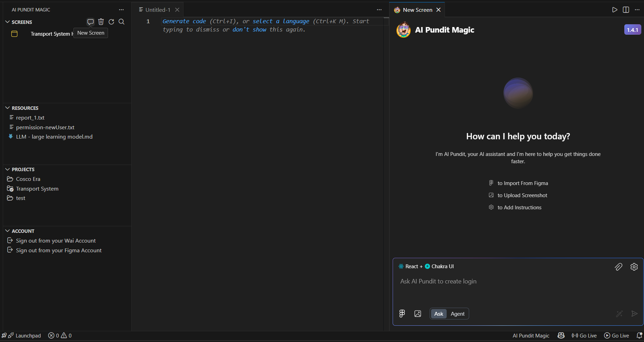The image size is (644, 342).
Task: Click the second Go Live button with play icon
Action: pyautogui.click(x=617, y=335)
